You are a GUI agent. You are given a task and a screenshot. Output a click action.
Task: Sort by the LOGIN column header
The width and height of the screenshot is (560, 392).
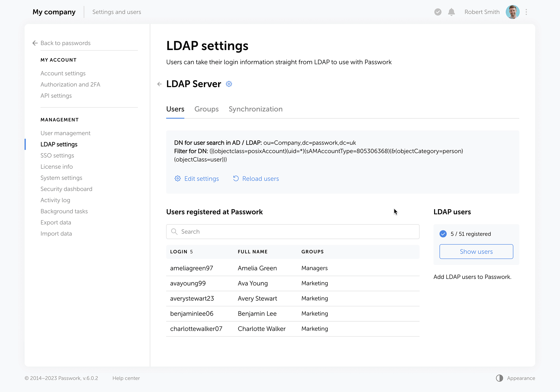coord(179,252)
